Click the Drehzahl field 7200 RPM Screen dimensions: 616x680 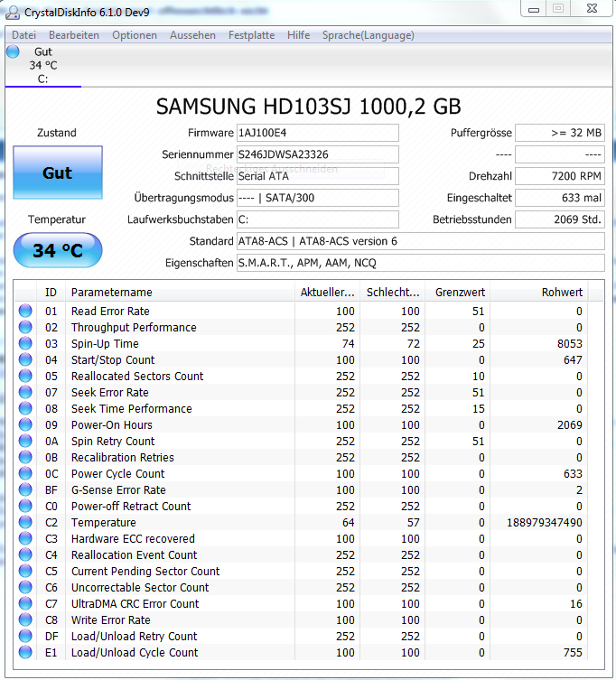560,176
